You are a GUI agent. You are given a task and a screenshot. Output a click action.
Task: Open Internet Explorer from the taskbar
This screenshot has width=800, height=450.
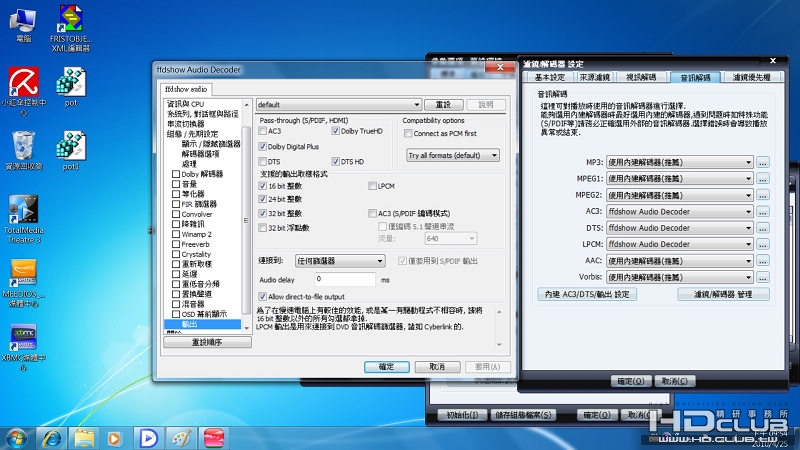pyautogui.click(x=50, y=437)
